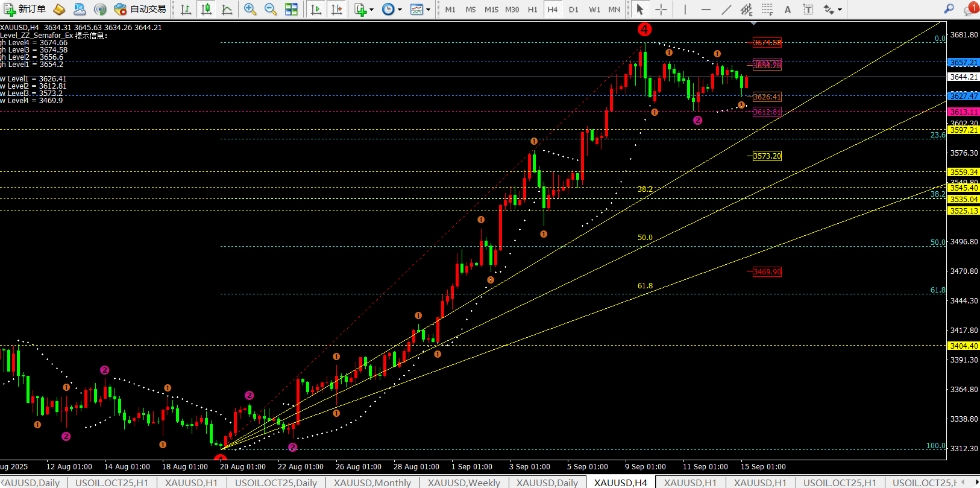The image size is (980, 488).
Task: Select the active XAUUSD,H4 tab
Action: click(621, 483)
